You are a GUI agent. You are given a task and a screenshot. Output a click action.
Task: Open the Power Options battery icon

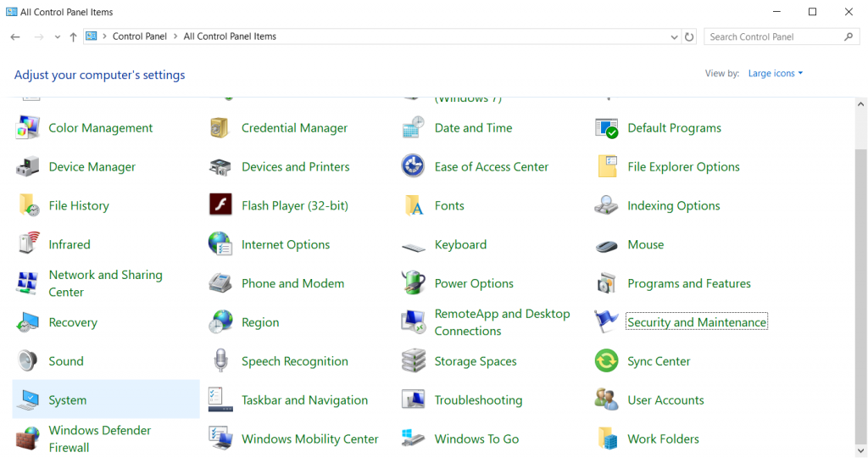pyautogui.click(x=413, y=282)
